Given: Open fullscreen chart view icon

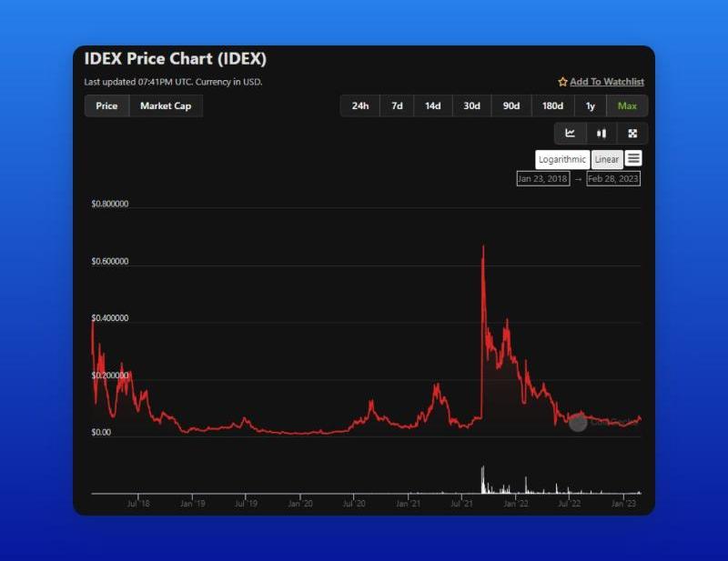Looking at the screenshot, I should (x=632, y=134).
